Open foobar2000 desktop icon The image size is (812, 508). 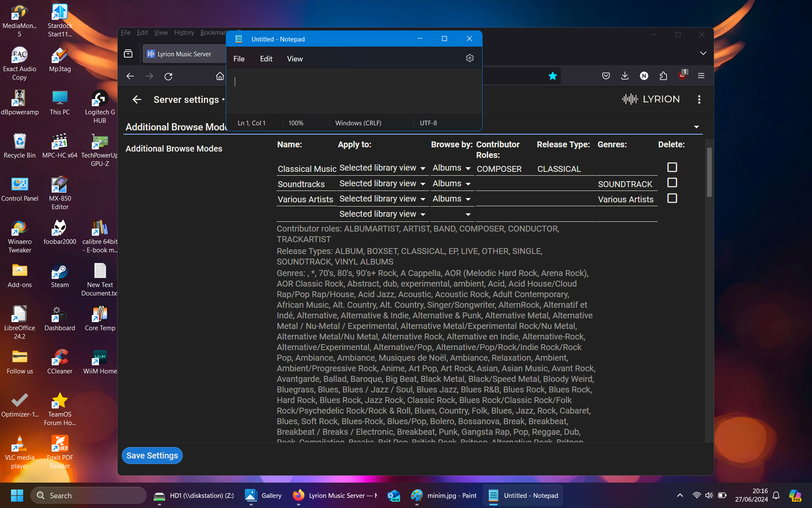tap(60, 233)
